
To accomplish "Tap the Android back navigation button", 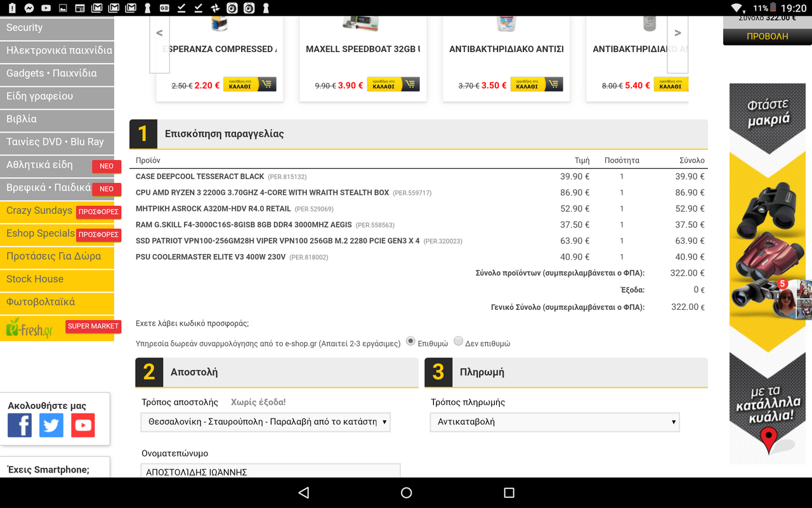I will pos(303,493).
